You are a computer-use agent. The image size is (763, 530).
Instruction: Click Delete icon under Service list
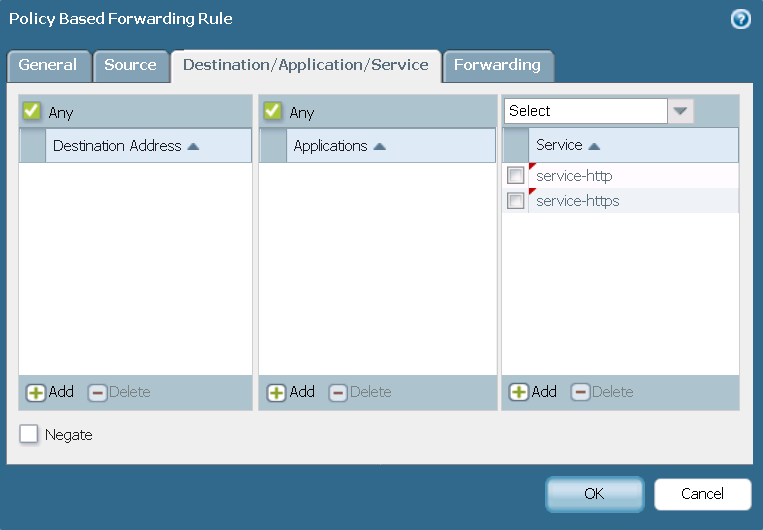click(580, 392)
